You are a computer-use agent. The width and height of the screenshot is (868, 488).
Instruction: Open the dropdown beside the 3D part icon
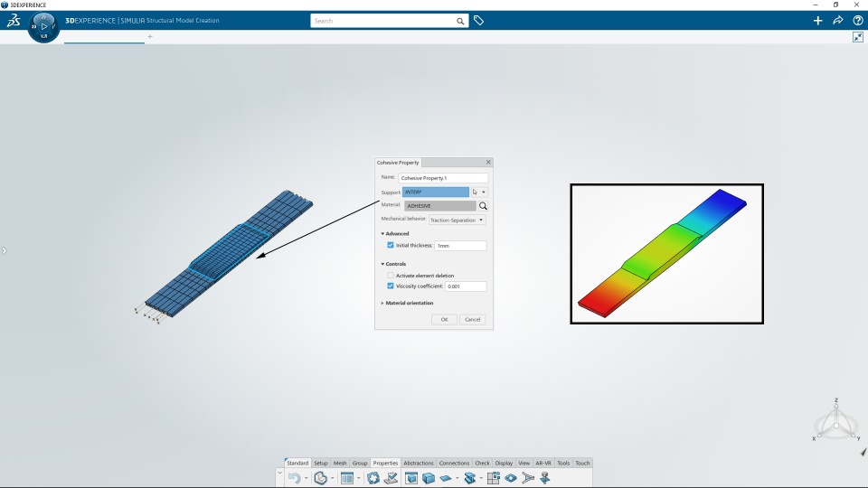[332, 478]
